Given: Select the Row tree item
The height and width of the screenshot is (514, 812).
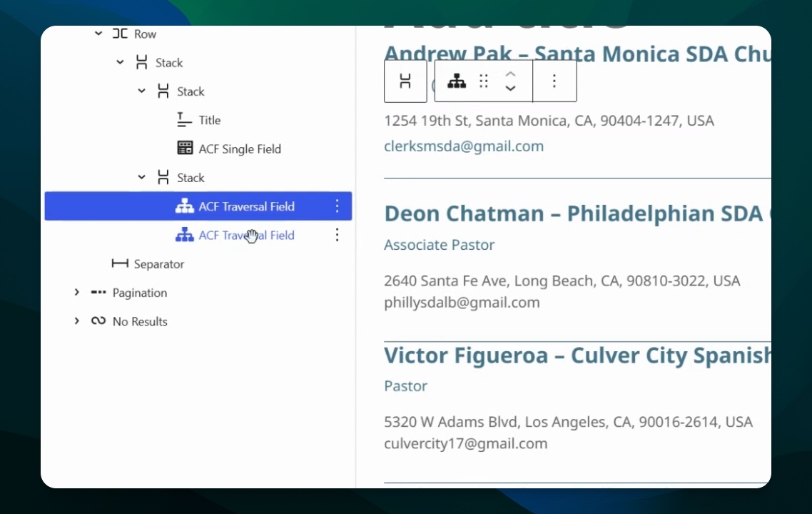Looking at the screenshot, I should (145, 34).
